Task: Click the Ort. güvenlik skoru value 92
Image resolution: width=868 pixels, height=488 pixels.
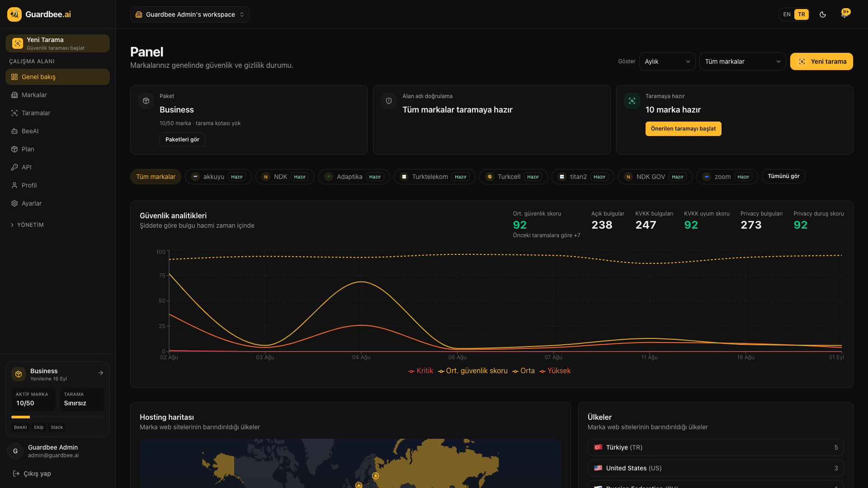Action: pyautogui.click(x=520, y=225)
